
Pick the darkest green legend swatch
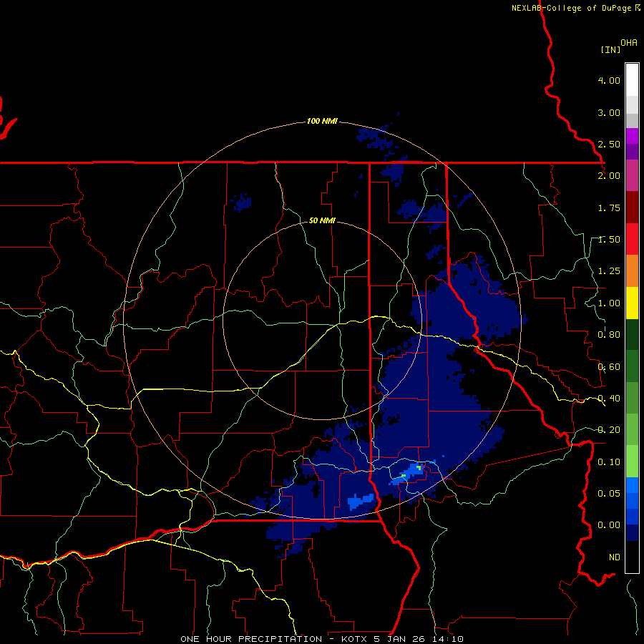[632, 334]
